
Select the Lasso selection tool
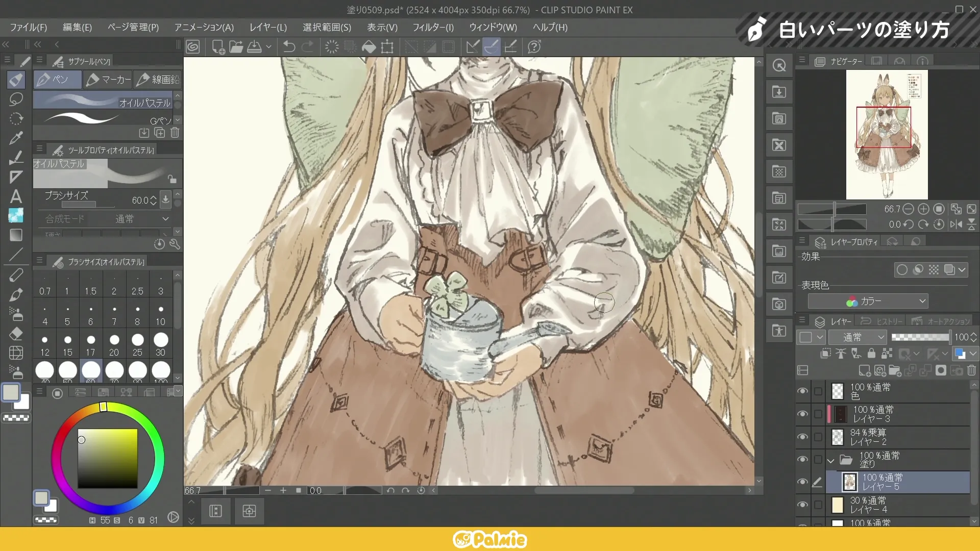[16, 99]
